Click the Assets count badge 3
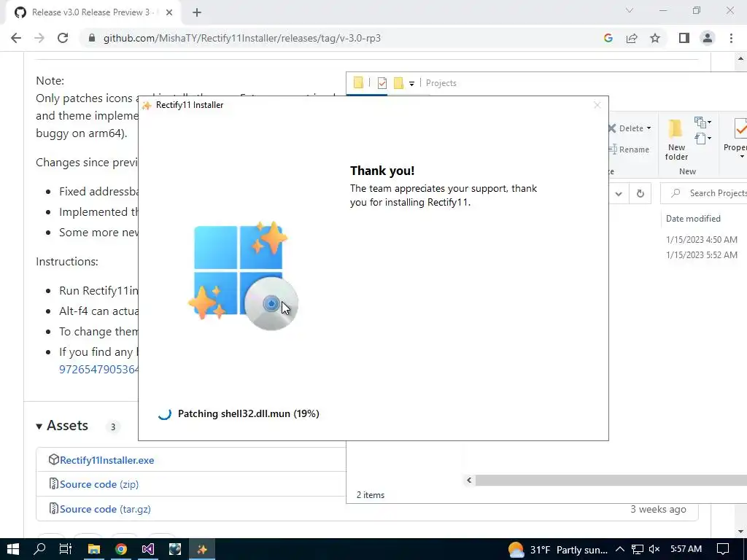 pyautogui.click(x=113, y=427)
